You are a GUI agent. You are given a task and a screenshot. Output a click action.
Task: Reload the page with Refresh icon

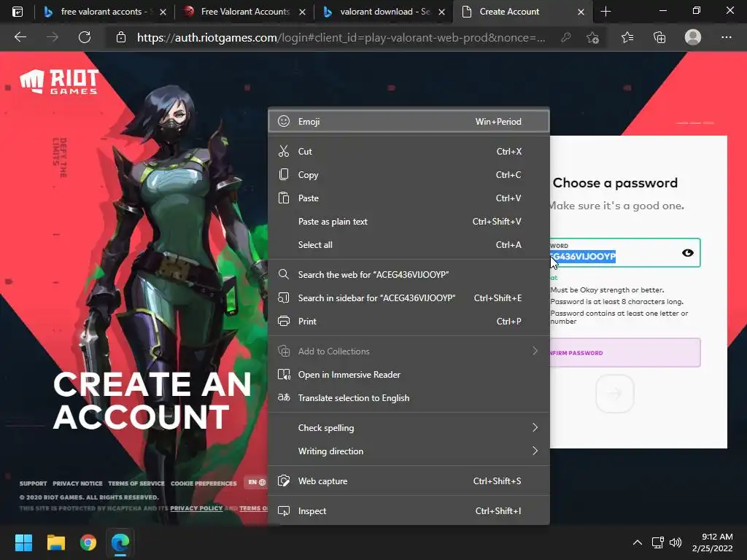pos(85,37)
